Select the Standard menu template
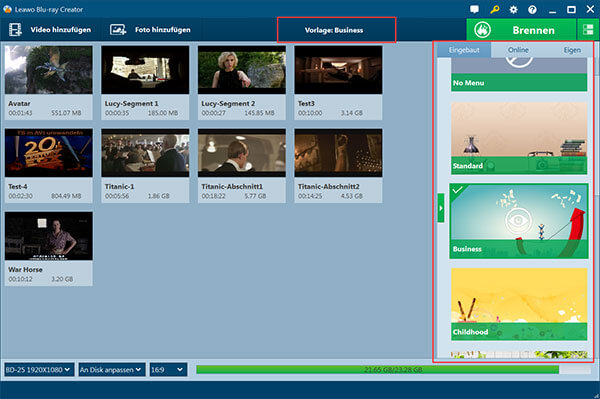The image size is (600, 399). pyautogui.click(x=519, y=138)
